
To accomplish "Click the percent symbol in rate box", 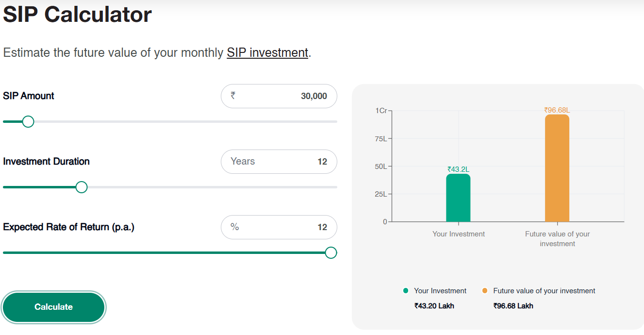I will [235, 227].
